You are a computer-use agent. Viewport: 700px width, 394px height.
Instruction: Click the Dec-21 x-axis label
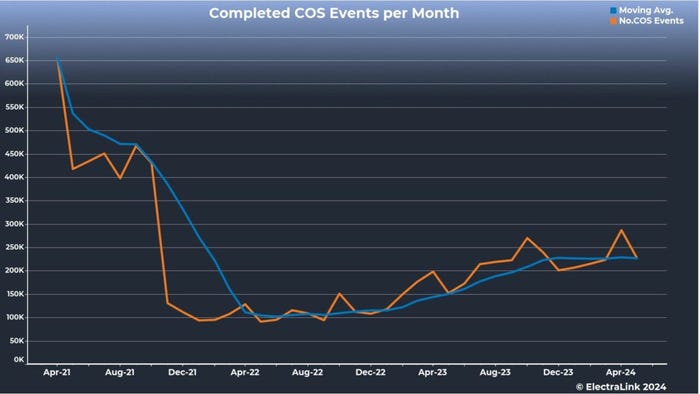point(182,372)
